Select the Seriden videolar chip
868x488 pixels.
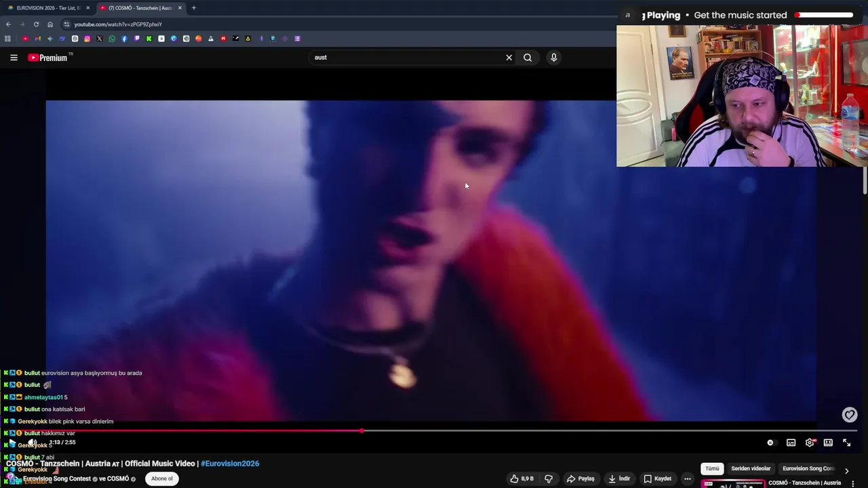(x=751, y=468)
